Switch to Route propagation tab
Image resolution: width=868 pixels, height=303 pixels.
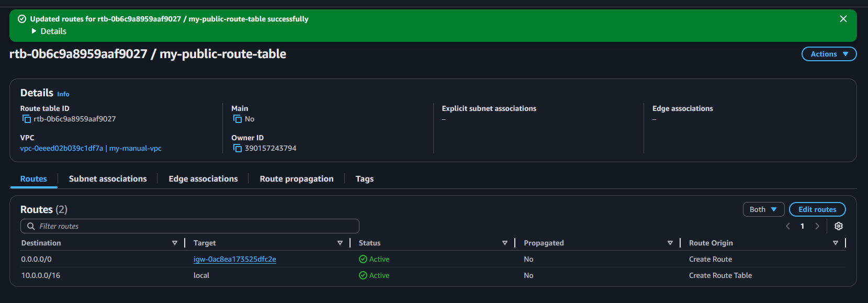[x=297, y=179]
